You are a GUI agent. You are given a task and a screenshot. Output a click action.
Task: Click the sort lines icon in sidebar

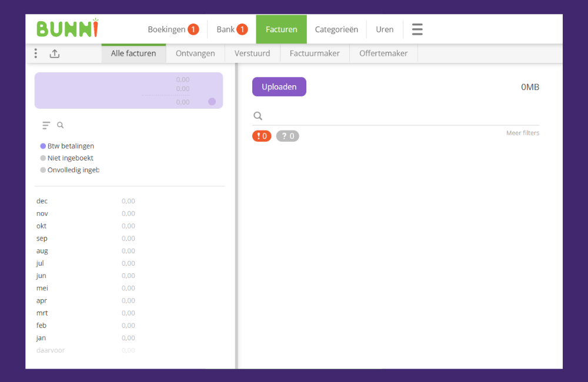point(46,125)
